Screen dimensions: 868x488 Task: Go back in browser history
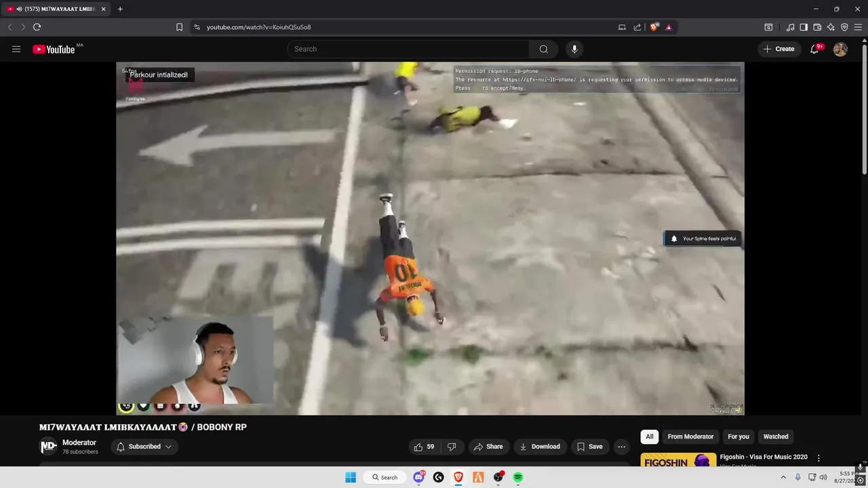[9, 27]
